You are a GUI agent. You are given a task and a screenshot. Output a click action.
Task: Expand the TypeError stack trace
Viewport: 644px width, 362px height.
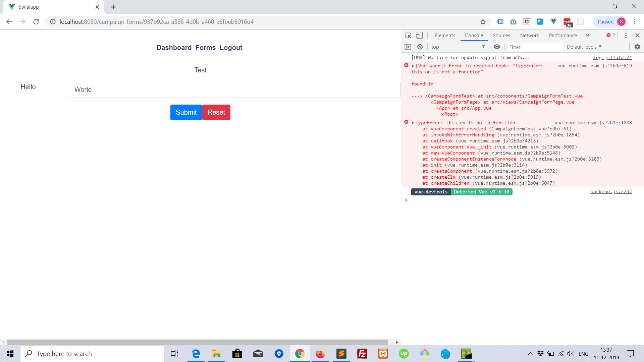click(x=412, y=123)
